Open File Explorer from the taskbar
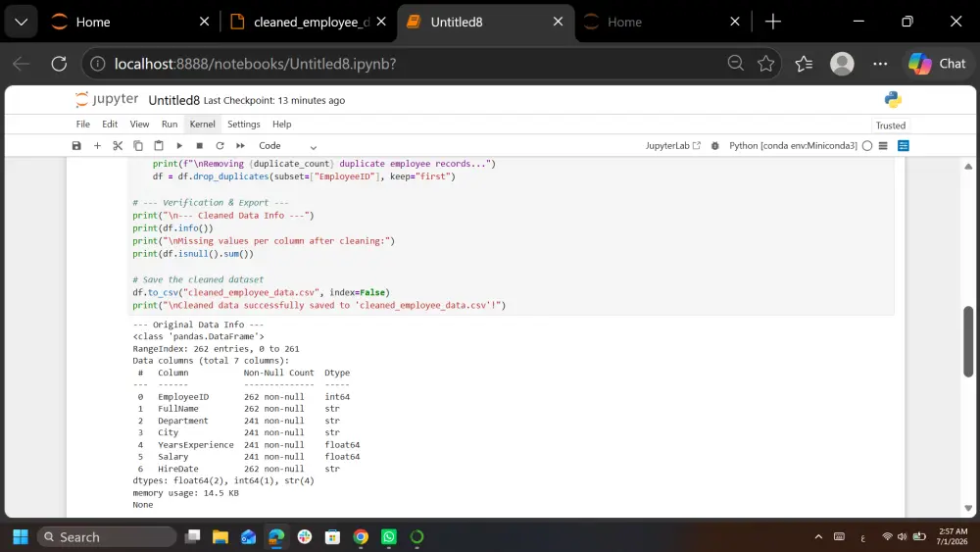Image resolution: width=980 pixels, height=552 pixels. [220, 537]
